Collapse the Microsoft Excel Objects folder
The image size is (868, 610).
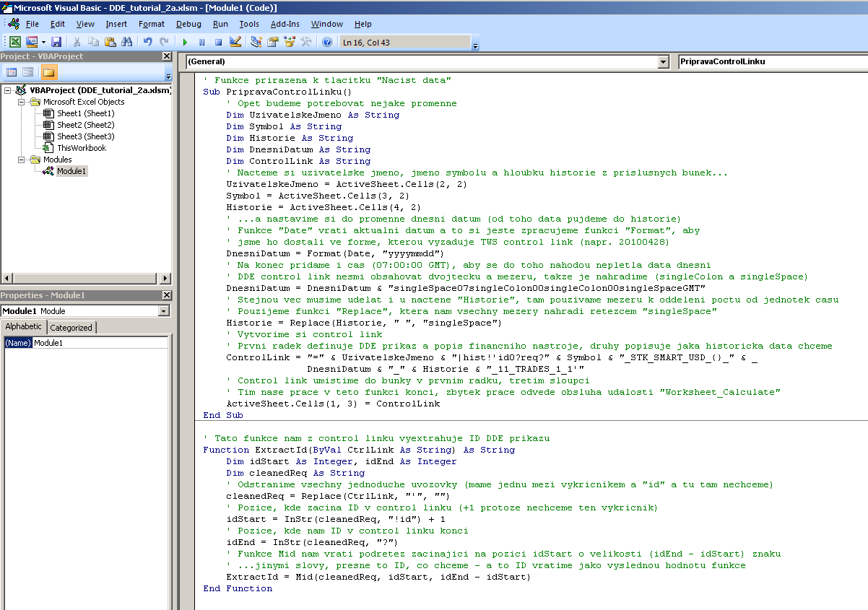(22, 102)
